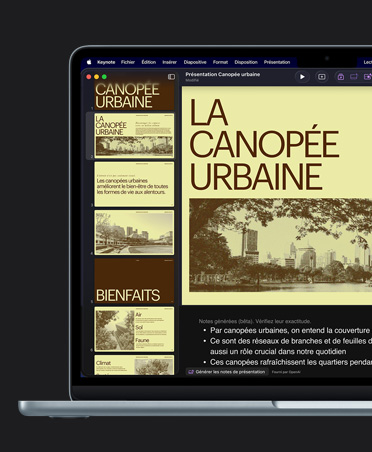This screenshot has width=372, height=452.
Task: Click the city skyline image on the slide
Action: tap(281, 245)
